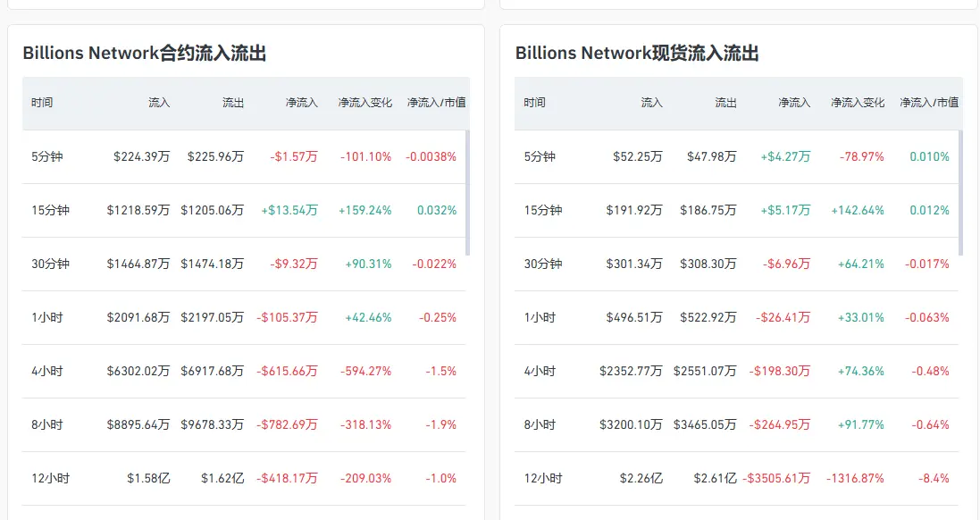Select spot net inflow -$264.95万
Screen dimensions: 980x520
coord(780,425)
